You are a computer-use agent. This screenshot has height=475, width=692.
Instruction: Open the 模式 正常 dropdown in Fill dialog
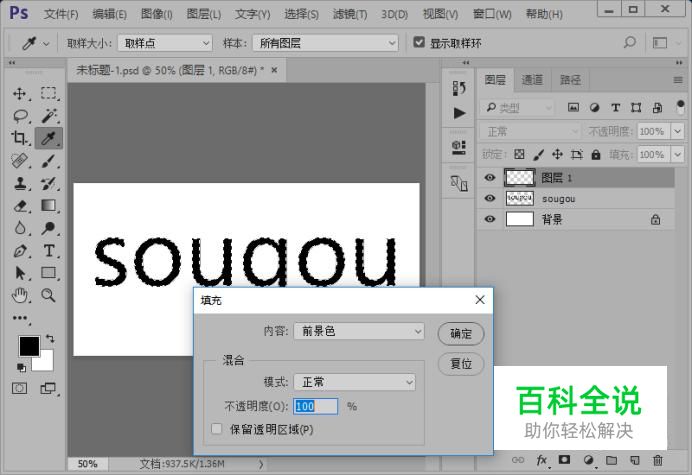click(x=354, y=382)
